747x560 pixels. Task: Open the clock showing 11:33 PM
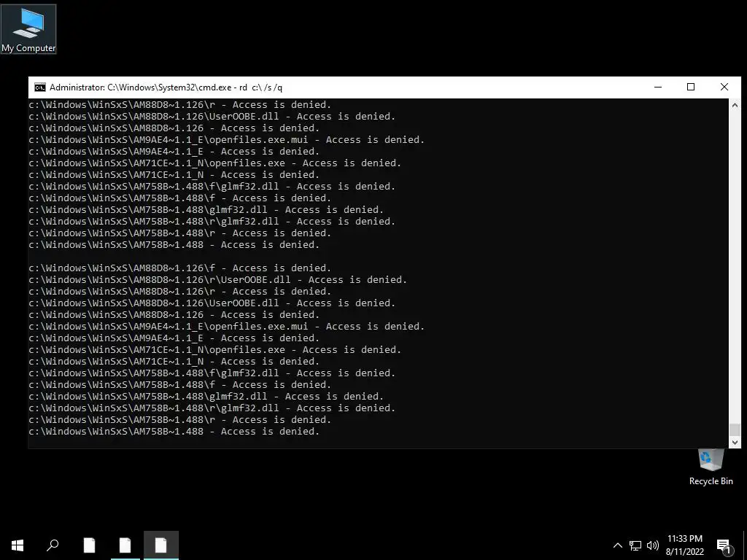[684, 545]
